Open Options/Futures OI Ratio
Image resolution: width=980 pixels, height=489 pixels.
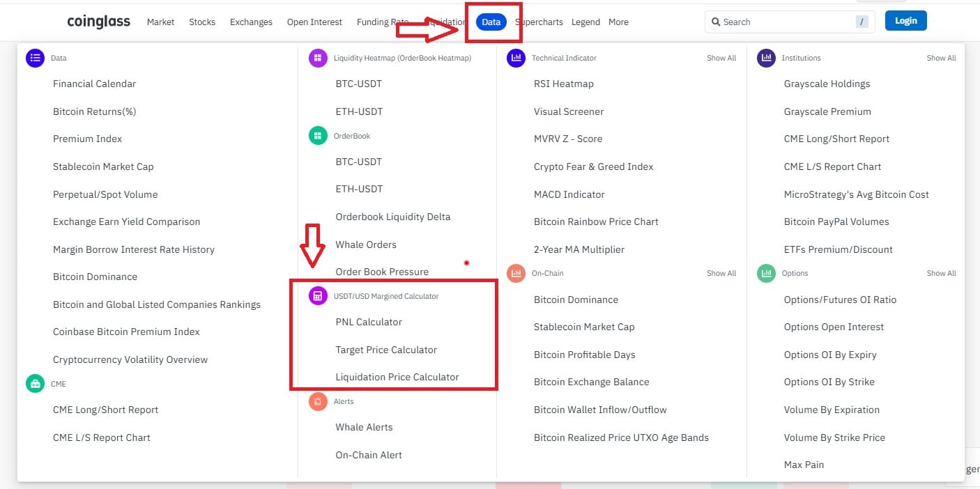click(840, 300)
